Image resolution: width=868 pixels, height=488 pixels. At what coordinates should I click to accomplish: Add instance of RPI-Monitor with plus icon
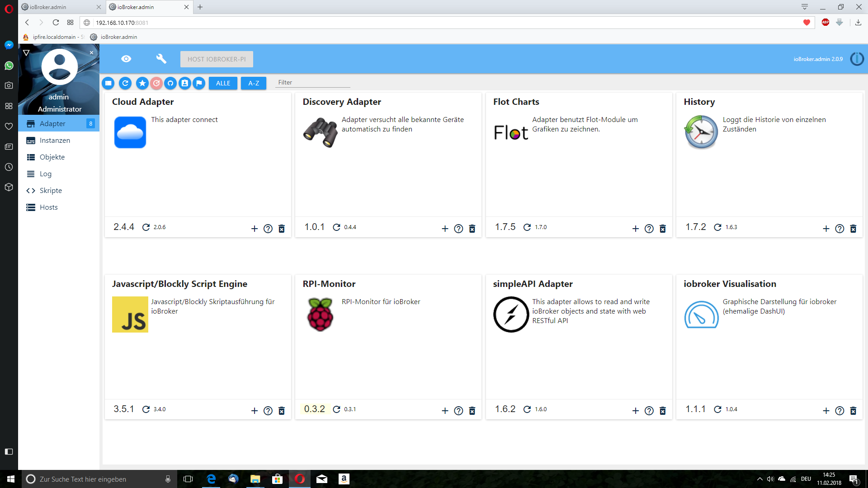point(445,411)
